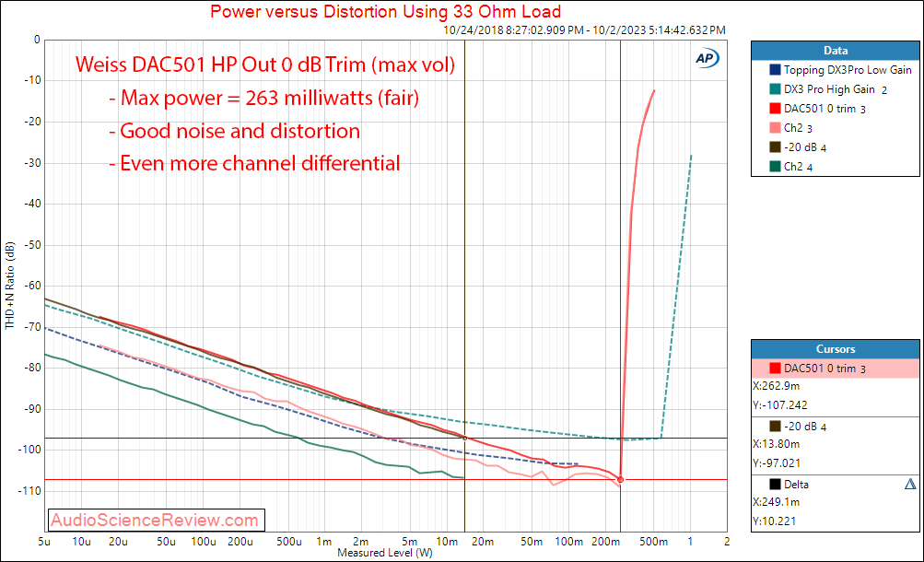The width and height of the screenshot is (924, 562).
Task: Click the X:13.80m cursor value
Action: pyautogui.click(x=776, y=443)
